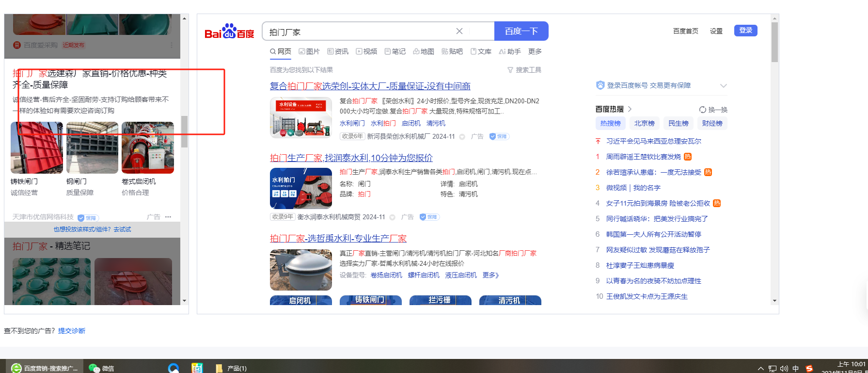The height and width of the screenshot is (373, 868).
Task: Click the blue 登录 button
Action: point(746,31)
